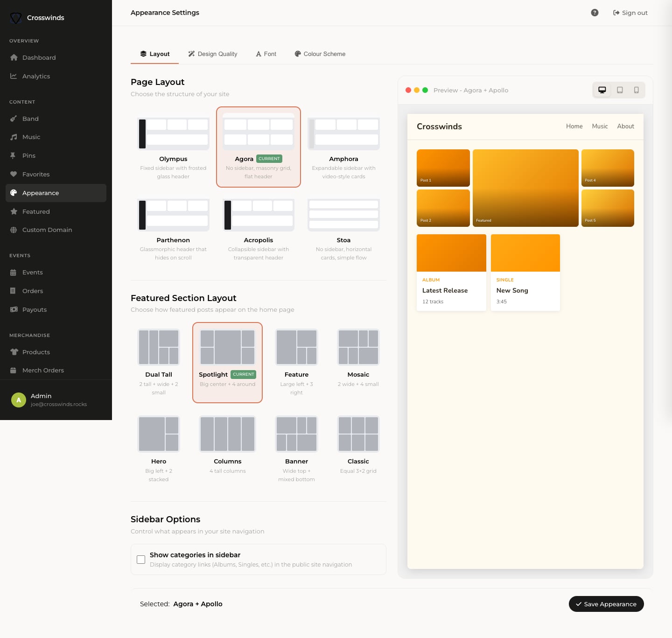
Task: Open the Colour Scheme tab
Action: click(x=320, y=54)
